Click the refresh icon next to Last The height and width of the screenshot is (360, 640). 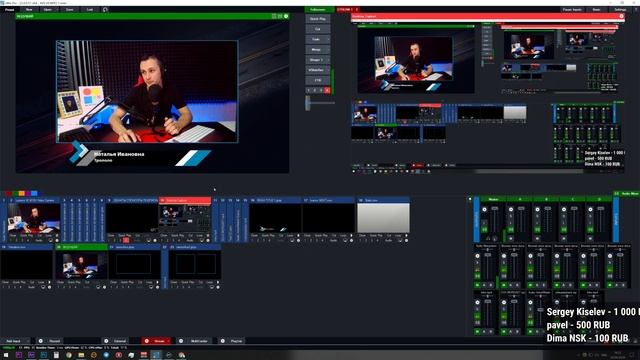105,9
